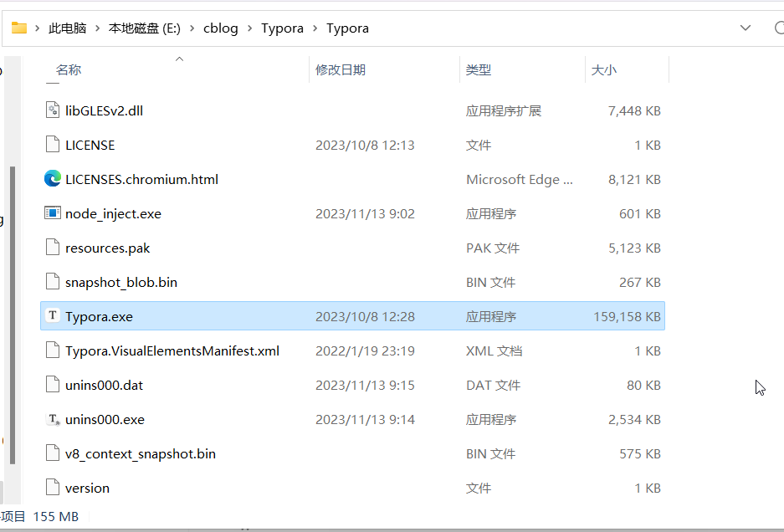
Task: Select Typora.exe file name
Action: [x=99, y=316]
